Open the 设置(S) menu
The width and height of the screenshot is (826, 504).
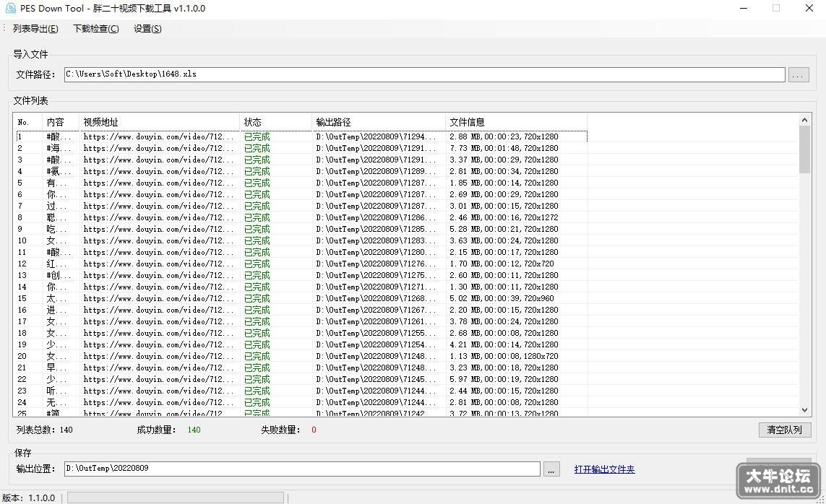(147, 29)
